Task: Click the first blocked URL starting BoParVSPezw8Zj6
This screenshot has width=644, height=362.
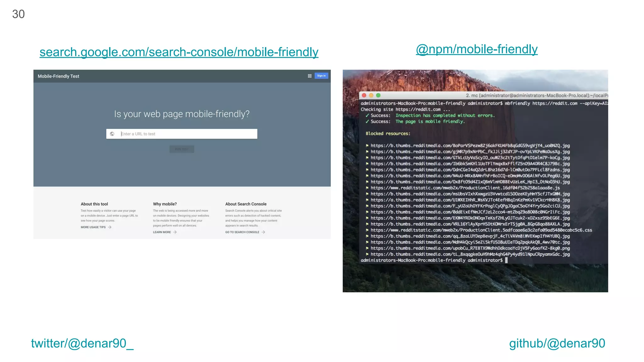Action: click(470, 145)
